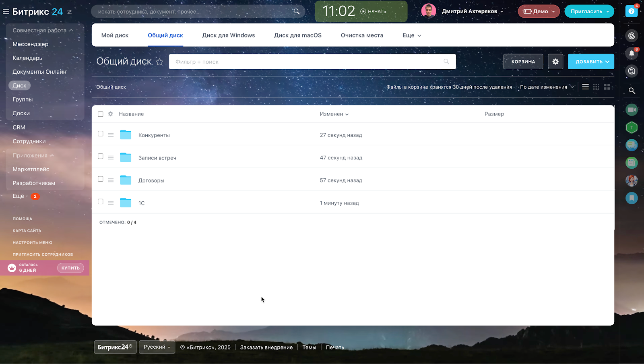Add Общий диск to favorites with the star
Viewport: 644px width, 364px height.
click(160, 62)
